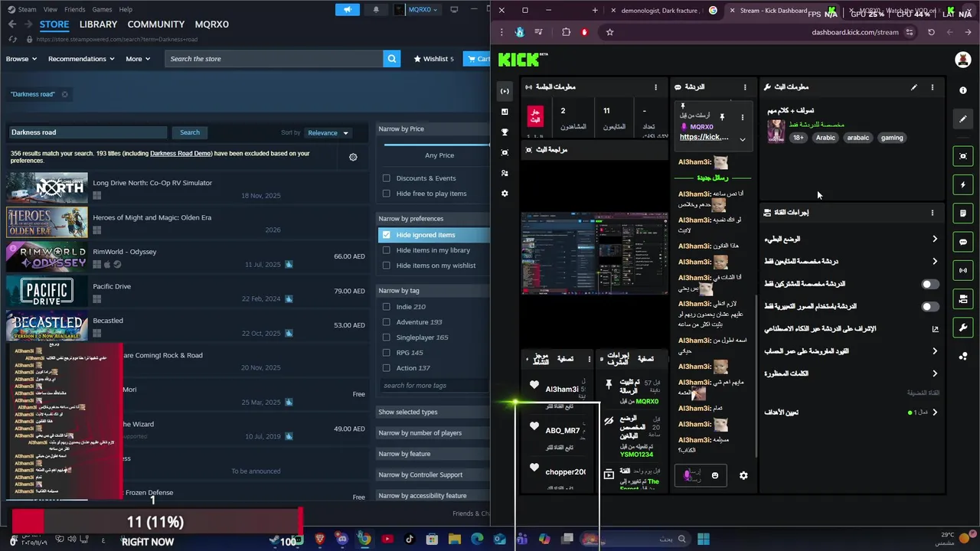Image resolution: width=980 pixels, height=551 pixels.
Task: Check the Adventure tag filter
Action: coord(387,322)
